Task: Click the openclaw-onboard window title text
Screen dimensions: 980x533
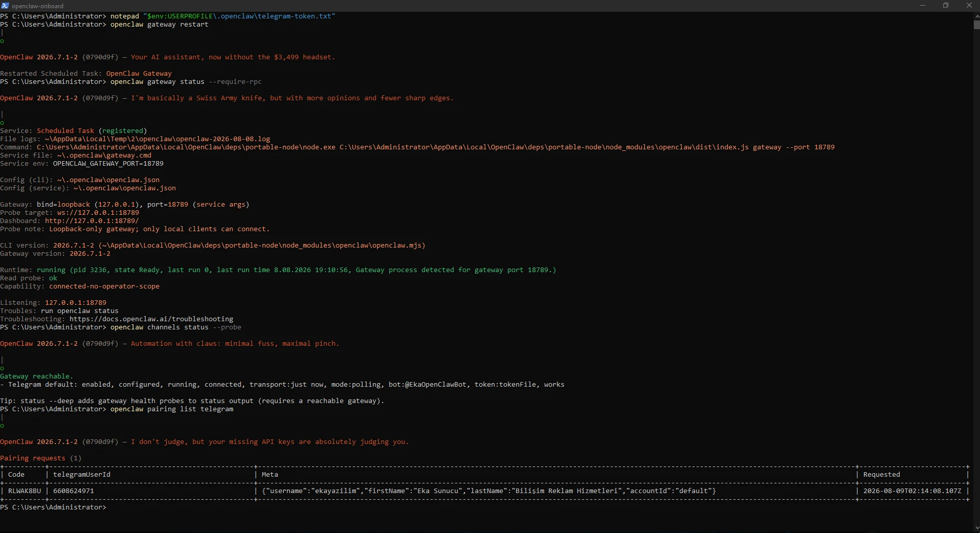Action: 38,6
